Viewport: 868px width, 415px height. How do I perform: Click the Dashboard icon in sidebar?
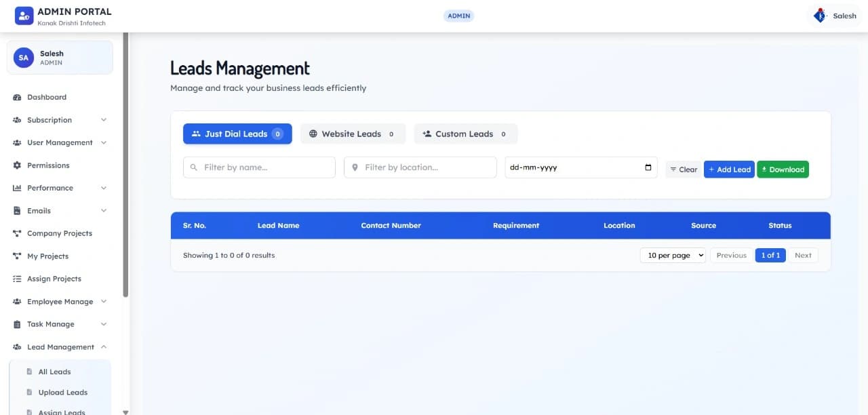pos(17,98)
